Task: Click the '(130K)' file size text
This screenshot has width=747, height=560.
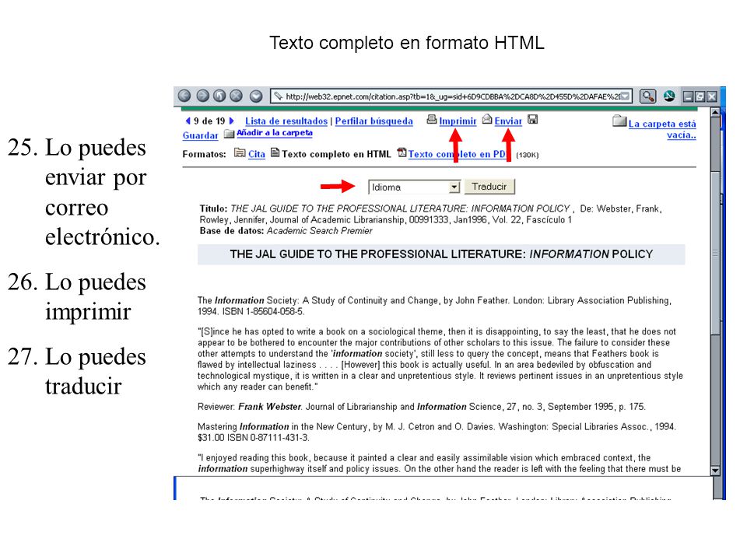Action: click(528, 156)
